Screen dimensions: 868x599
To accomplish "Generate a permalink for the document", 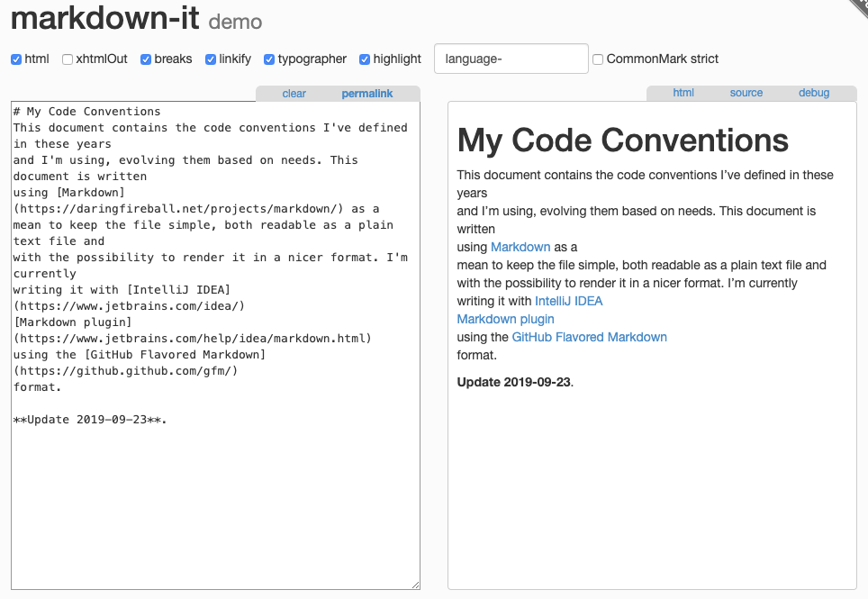I will [x=367, y=93].
